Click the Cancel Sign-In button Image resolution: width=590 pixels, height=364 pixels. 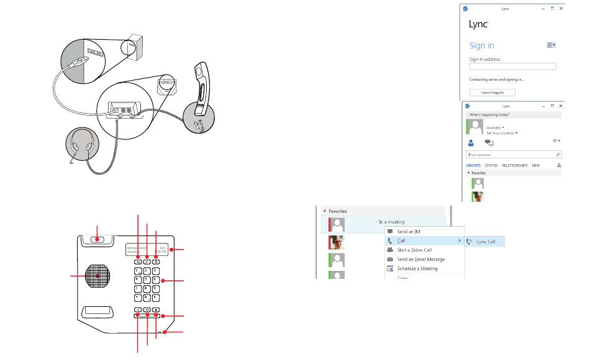492,93
